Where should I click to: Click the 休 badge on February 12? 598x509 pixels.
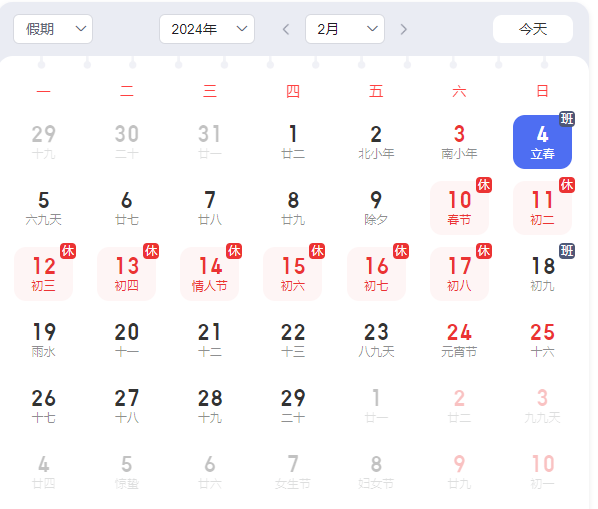tap(68, 251)
